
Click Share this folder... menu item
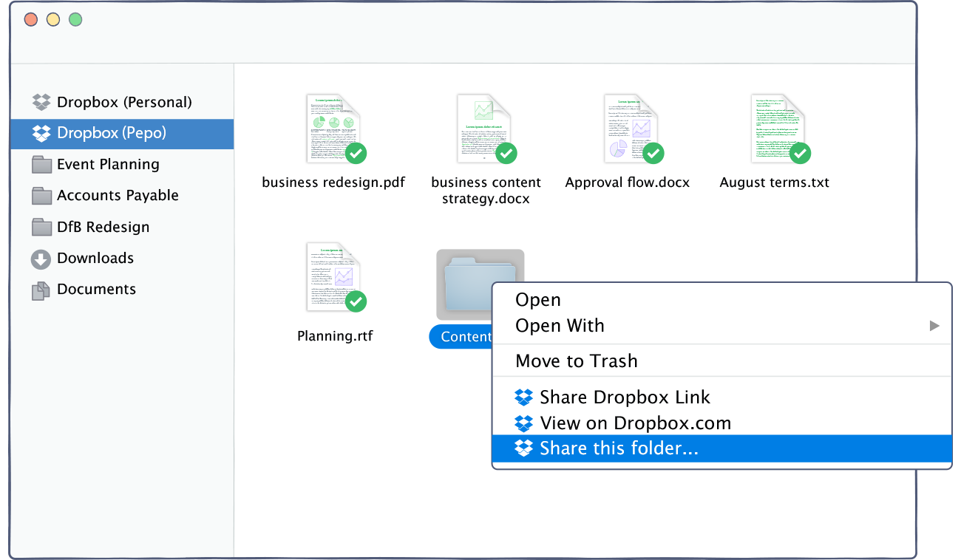(x=618, y=448)
